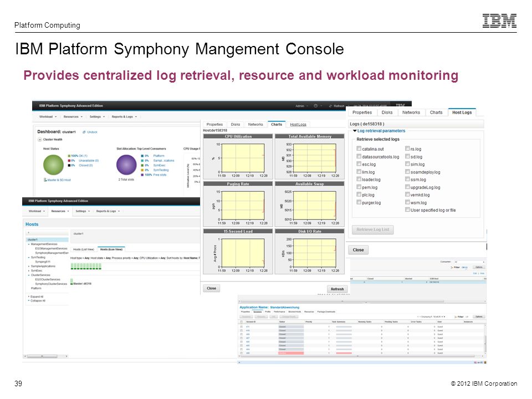Open Reports & Logs dropdown in Dashboard window
The image size is (532, 399).
(x=124, y=117)
